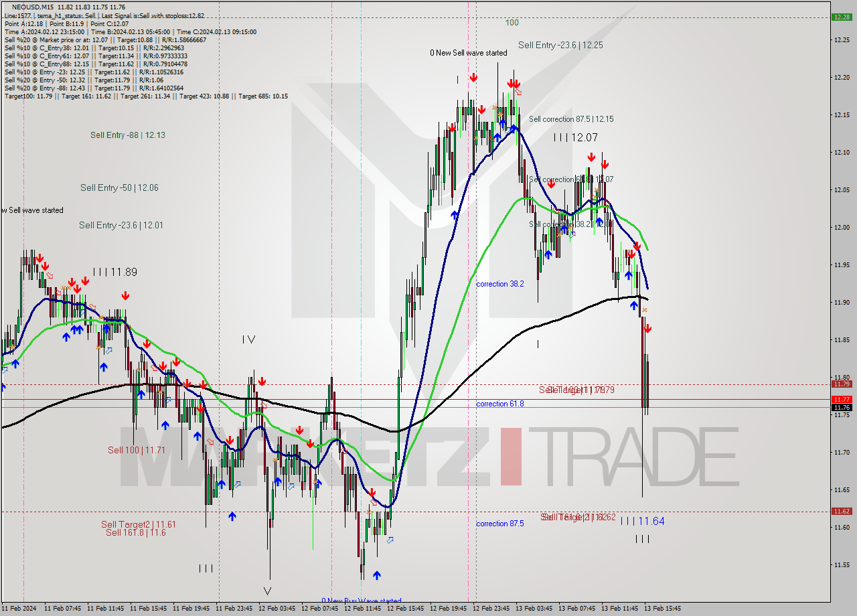Click the 12.20 price axis value

(842, 78)
